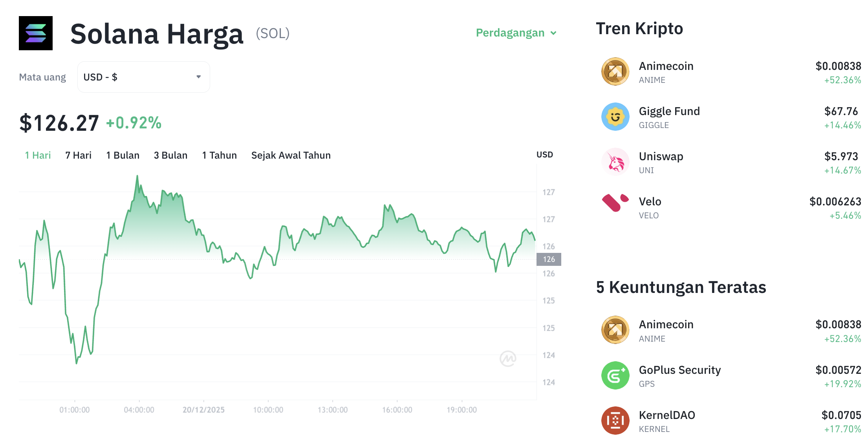Click the peak of the Solana price chart
The width and height of the screenshot is (868, 439).
pos(137,176)
